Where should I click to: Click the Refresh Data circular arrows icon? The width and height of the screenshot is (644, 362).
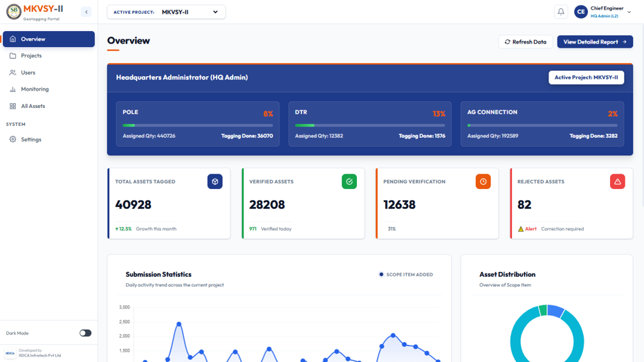507,42
